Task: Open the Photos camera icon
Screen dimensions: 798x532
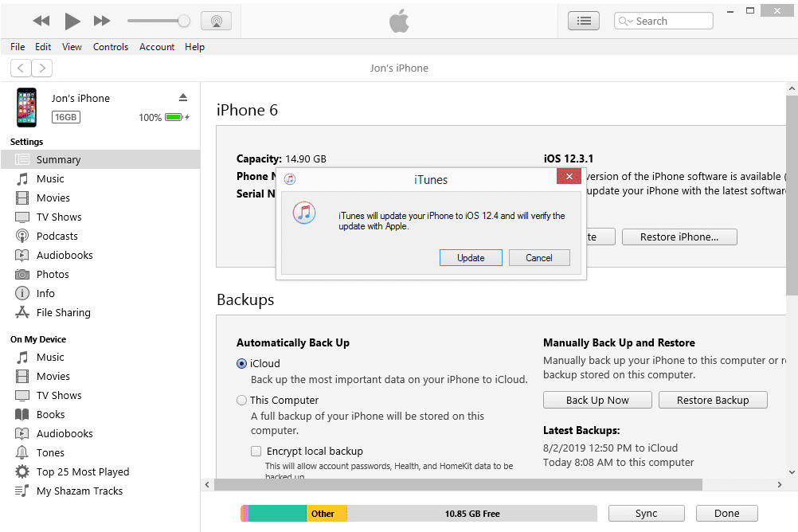Action: 22,275
